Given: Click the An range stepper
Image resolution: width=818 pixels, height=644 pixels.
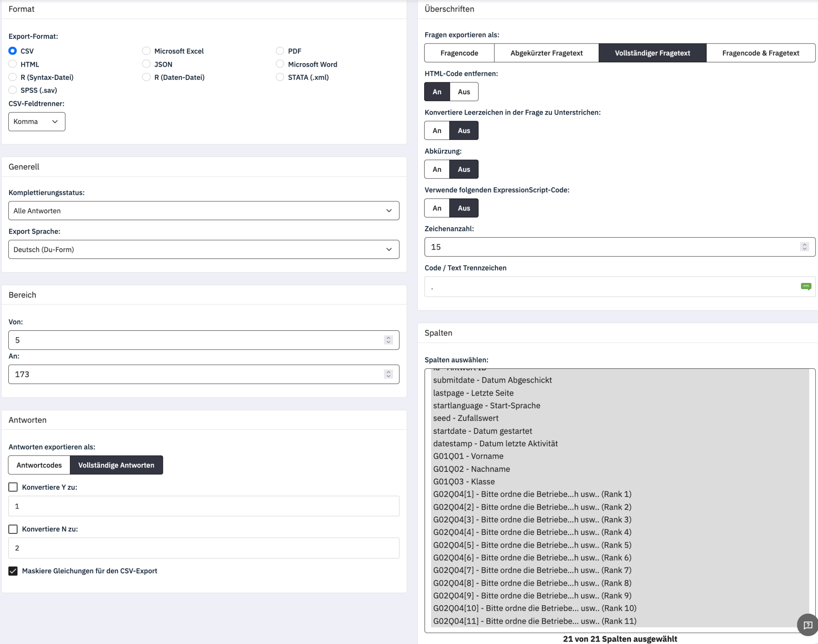Looking at the screenshot, I should tap(388, 374).
